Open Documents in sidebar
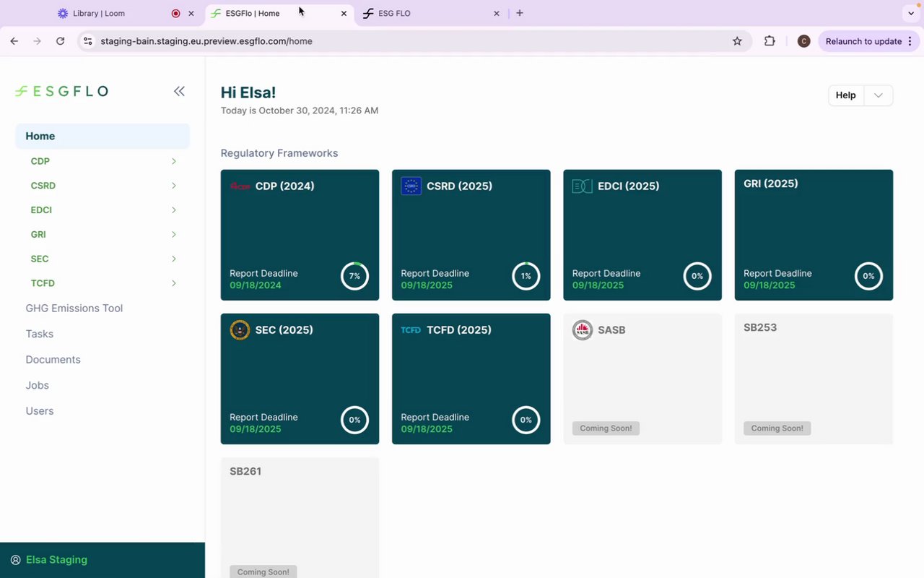This screenshot has height=578, width=924. click(53, 359)
